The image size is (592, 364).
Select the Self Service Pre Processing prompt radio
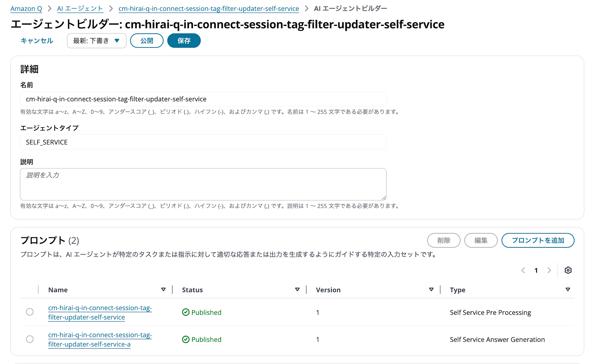click(30, 312)
